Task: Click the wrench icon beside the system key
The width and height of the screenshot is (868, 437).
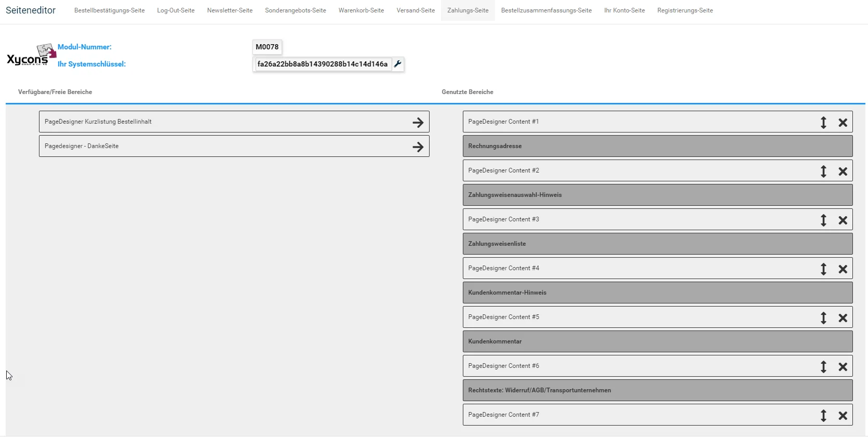Action: 398,64
